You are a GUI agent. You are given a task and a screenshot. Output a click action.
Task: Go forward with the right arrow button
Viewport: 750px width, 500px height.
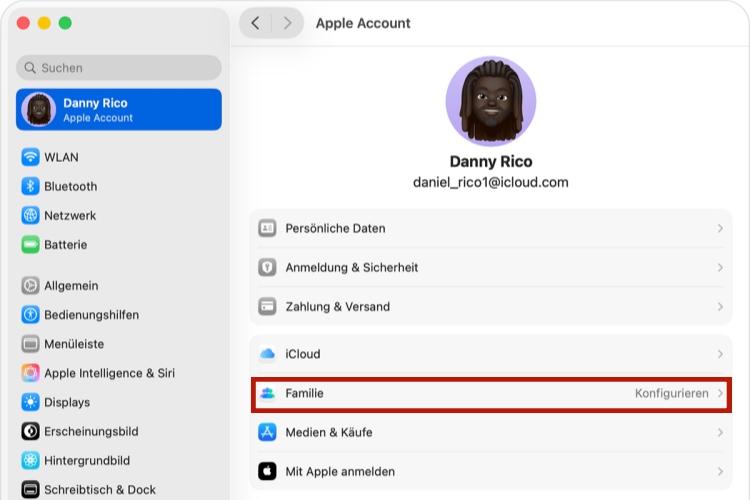(x=287, y=23)
